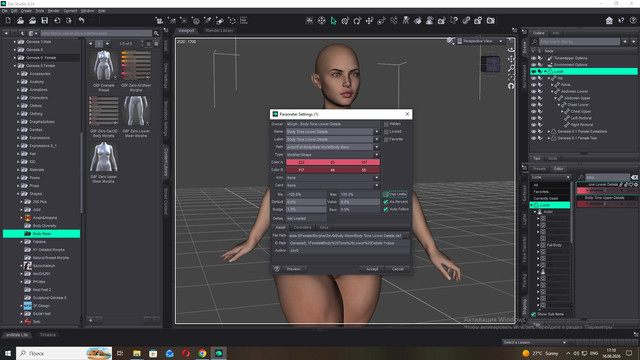
Task: Check the Locked checkbox
Action: 386,132
